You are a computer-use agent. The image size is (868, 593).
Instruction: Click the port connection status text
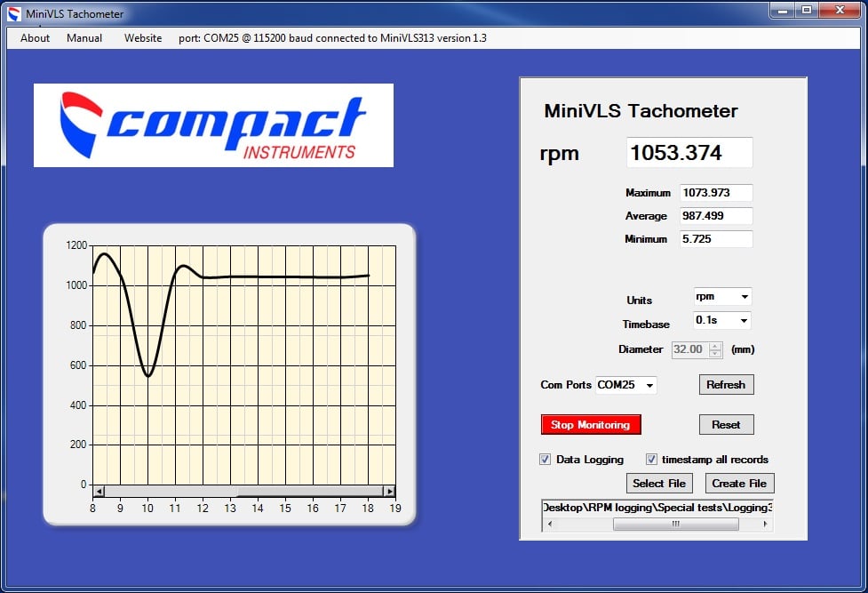332,37
